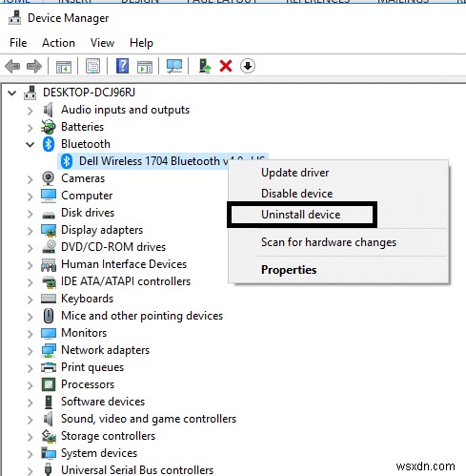Expand the Network adapters category
This screenshot has height=476, width=466.
pos(30,351)
